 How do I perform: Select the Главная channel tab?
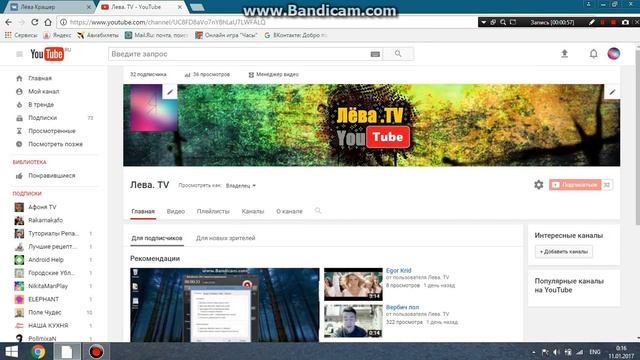pyautogui.click(x=143, y=211)
